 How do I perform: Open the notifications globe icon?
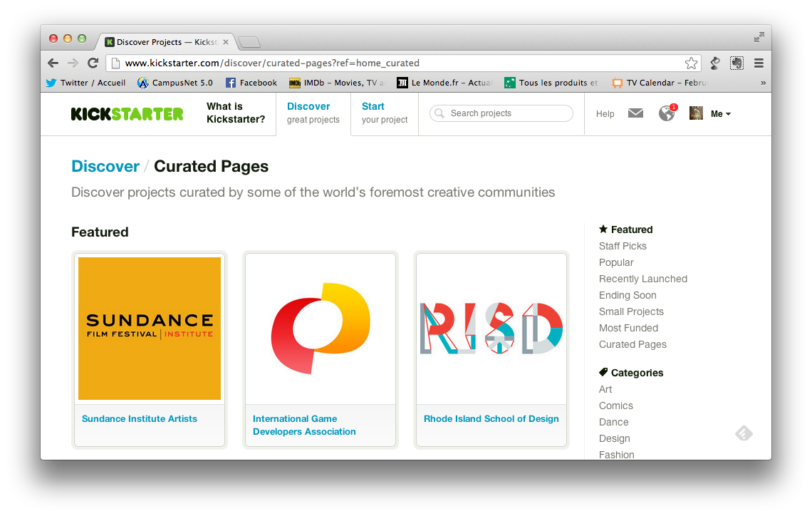pos(667,113)
